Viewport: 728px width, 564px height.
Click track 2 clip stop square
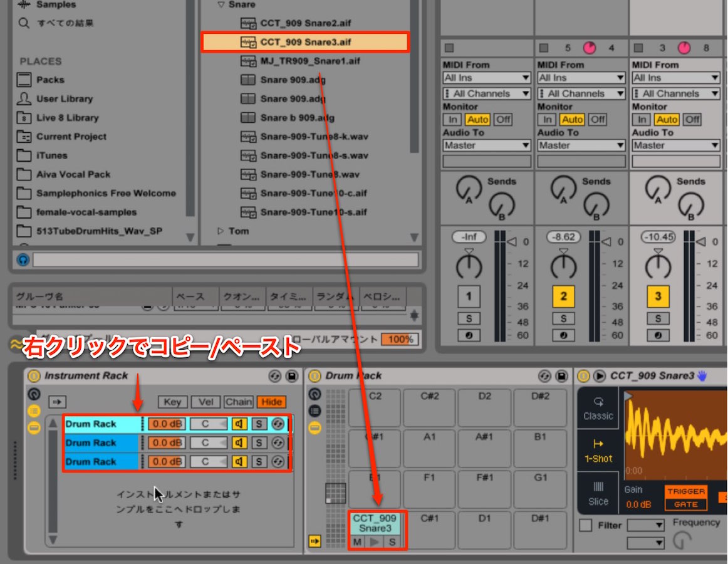click(544, 48)
